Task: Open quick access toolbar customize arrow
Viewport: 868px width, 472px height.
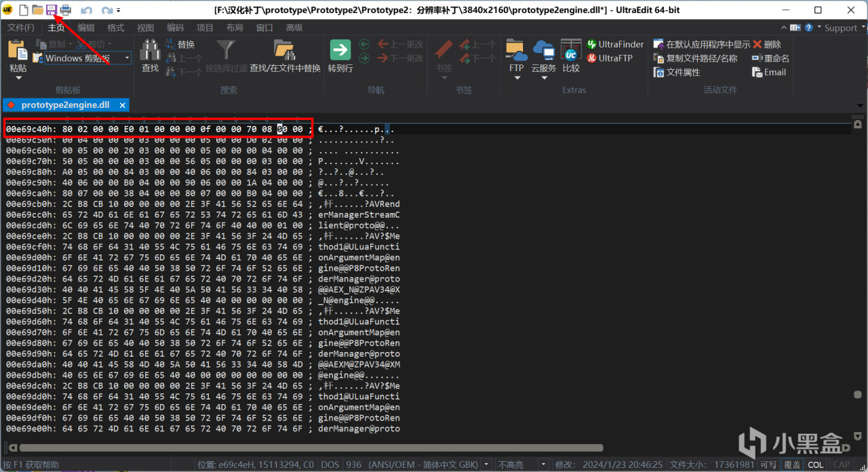Action: pos(119,11)
